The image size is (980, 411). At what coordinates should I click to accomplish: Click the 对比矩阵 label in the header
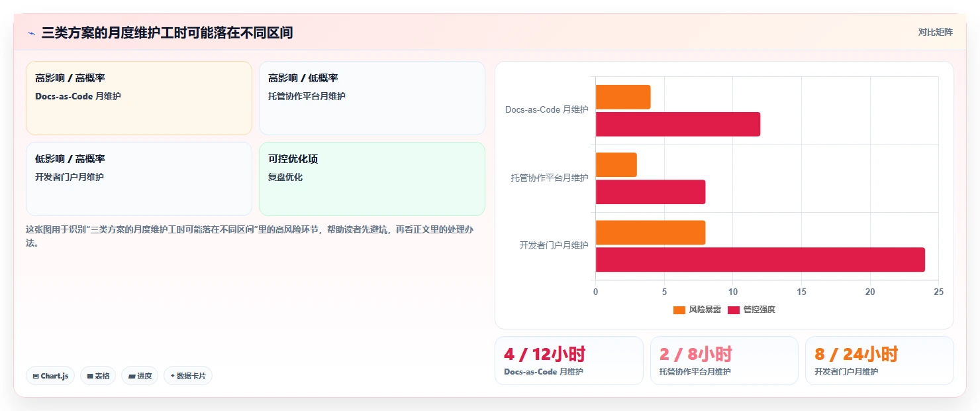point(935,32)
